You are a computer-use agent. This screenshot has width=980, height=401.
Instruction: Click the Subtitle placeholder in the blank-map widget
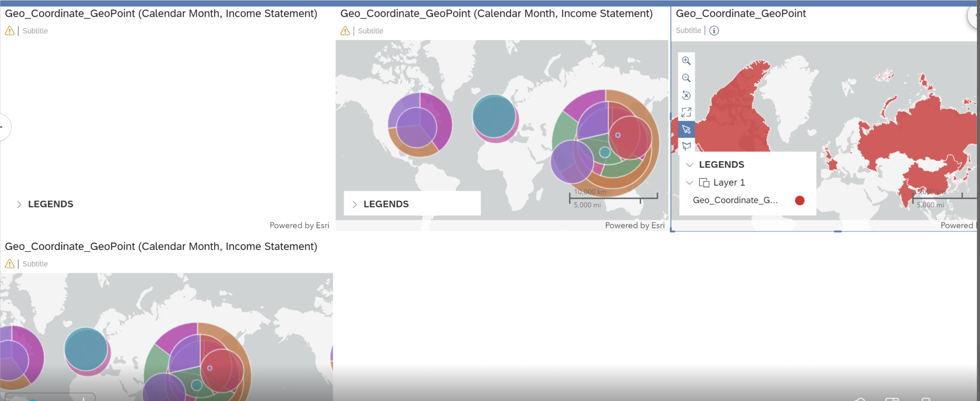(35, 31)
